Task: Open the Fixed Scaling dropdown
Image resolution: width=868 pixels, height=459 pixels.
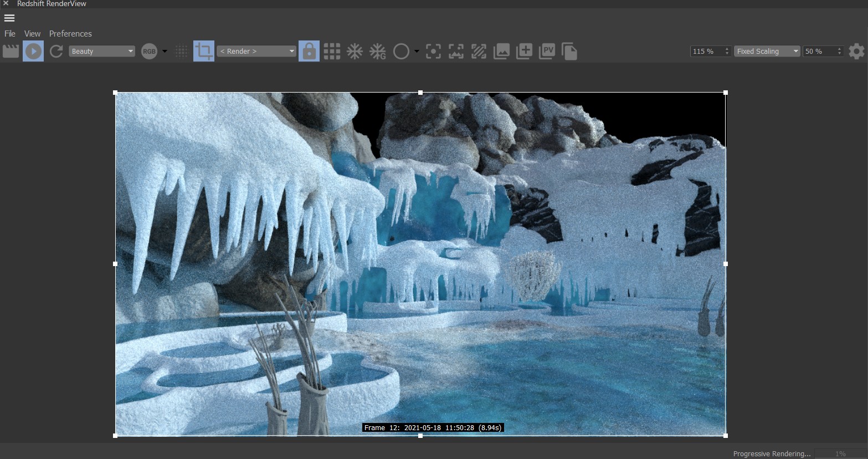Action: [767, 51]
